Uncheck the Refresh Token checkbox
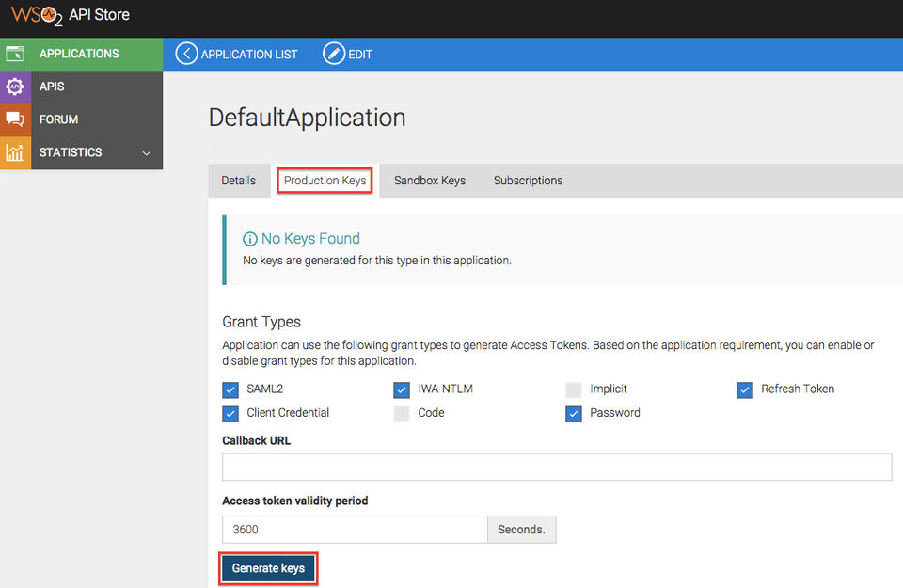 coord(745,389)
